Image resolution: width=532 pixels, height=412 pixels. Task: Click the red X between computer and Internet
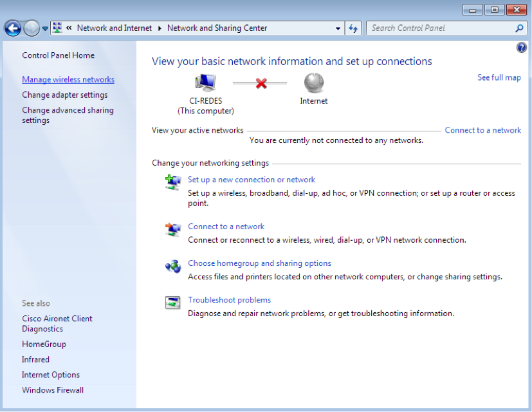259,82
